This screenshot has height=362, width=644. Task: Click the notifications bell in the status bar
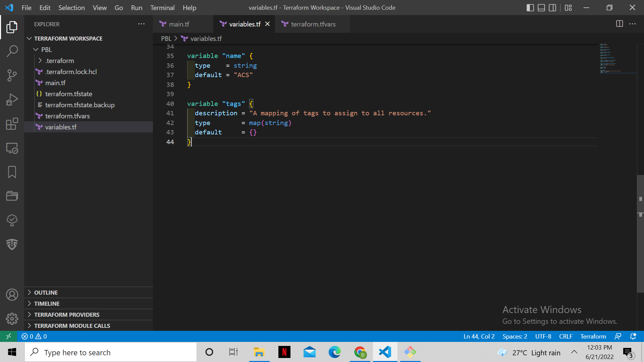click(x=633, y=336)
